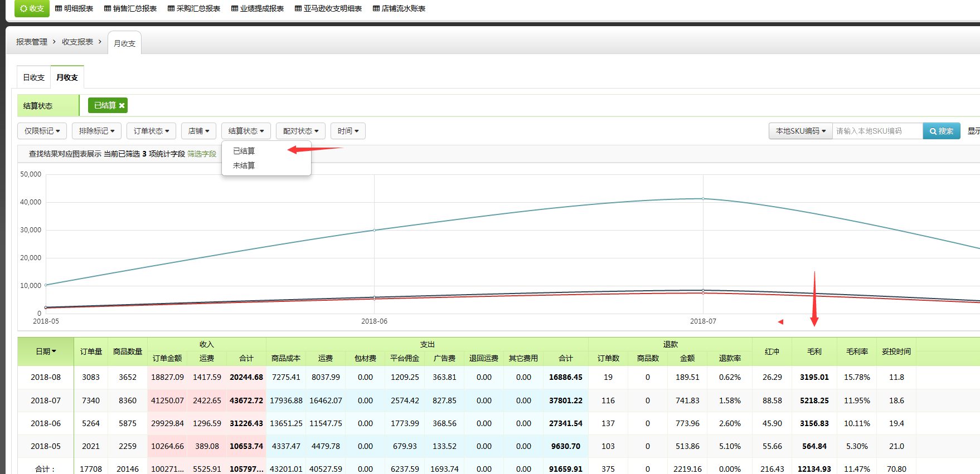Select the 2018-06 date row cell

click(x=46, y=423)
